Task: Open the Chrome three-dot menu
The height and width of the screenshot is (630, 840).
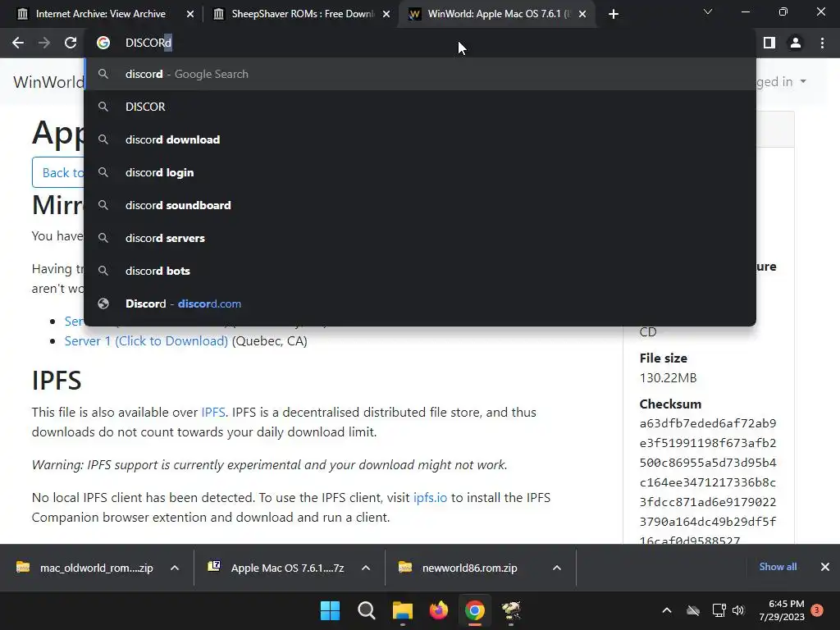Action: [x=822, y=43]
